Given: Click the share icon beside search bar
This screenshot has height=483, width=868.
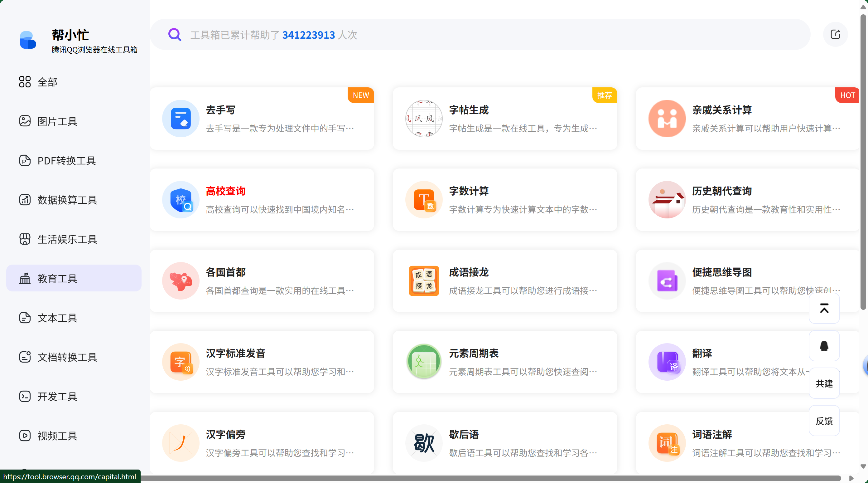Looking at the screenshot, I should pos(835,34).
